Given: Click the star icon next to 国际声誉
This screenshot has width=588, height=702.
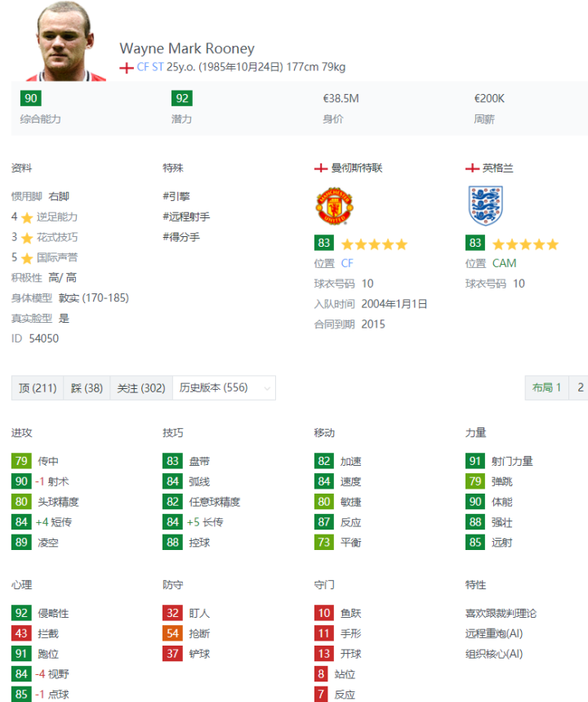Looking at the screenshot, I should (27, 258).
